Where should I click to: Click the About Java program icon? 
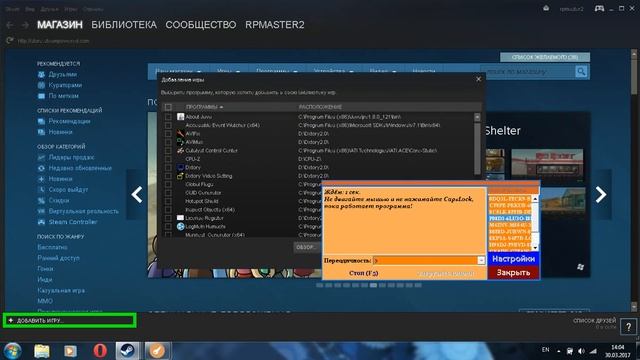pyautogui.click(x=180, y=117)
